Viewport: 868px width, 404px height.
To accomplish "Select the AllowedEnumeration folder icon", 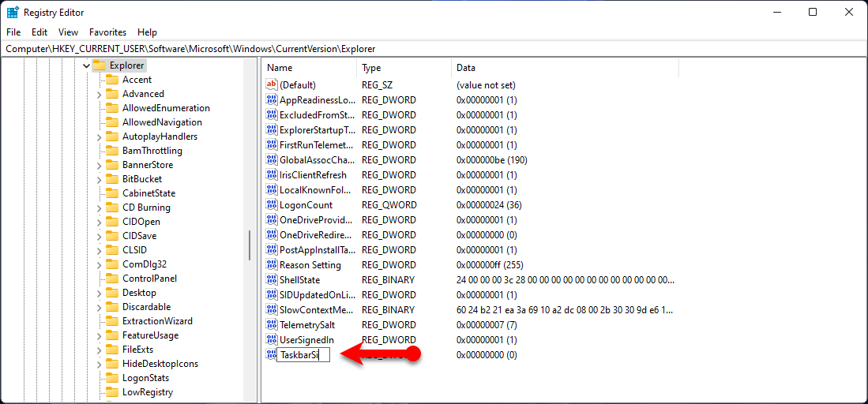I will 112,108.
